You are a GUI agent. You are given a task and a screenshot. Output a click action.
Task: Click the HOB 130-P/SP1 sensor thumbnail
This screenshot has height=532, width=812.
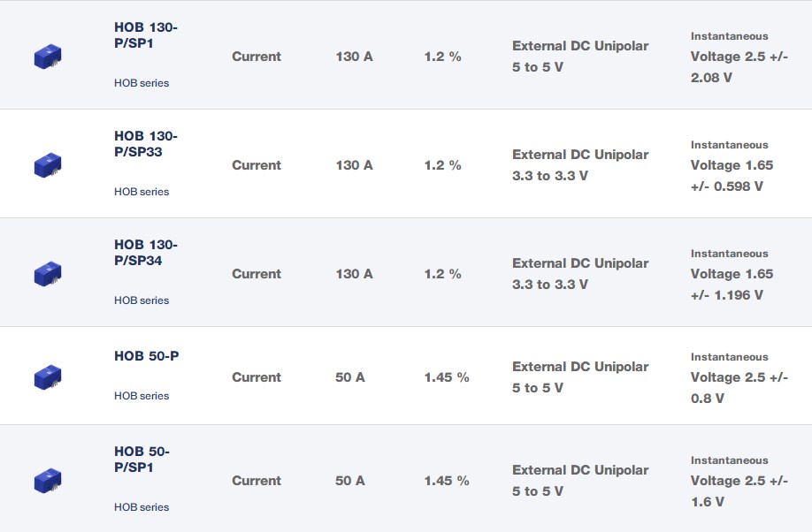pos(48,57)
